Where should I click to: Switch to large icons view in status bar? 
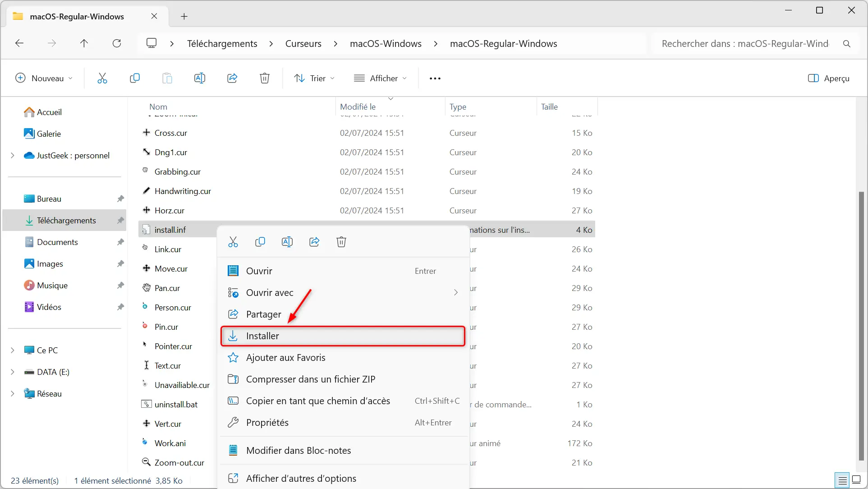856,480
